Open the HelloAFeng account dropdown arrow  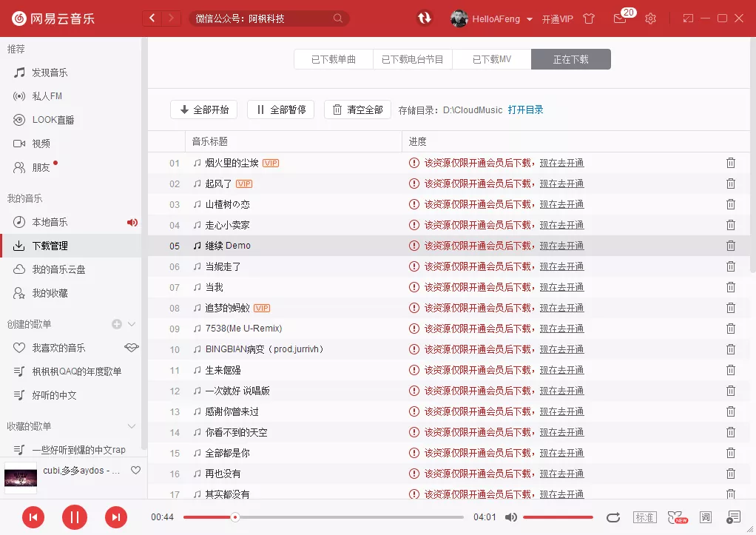tap(530, 19)
